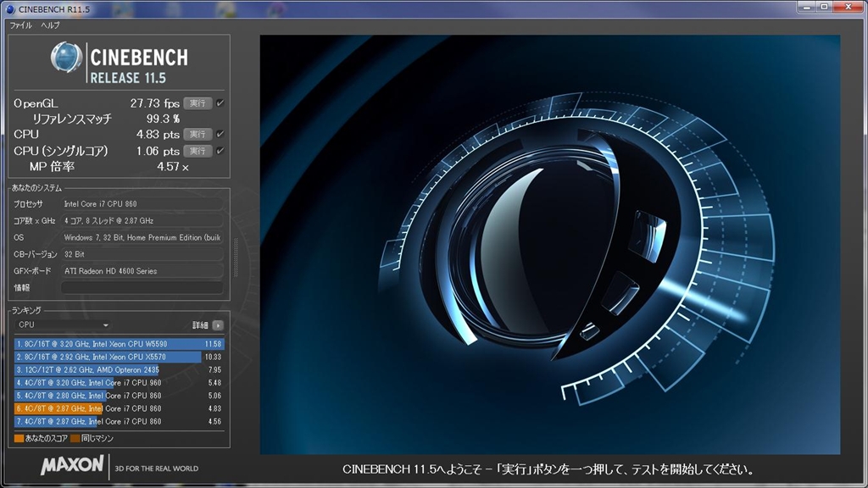Open the CPU ranking type dropdown
The width and height of the screenshot is (868, 488).
[64, 325]
